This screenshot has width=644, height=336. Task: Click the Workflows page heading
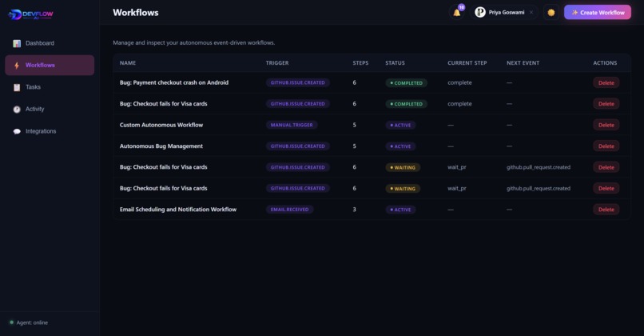(x=136, y=13)
